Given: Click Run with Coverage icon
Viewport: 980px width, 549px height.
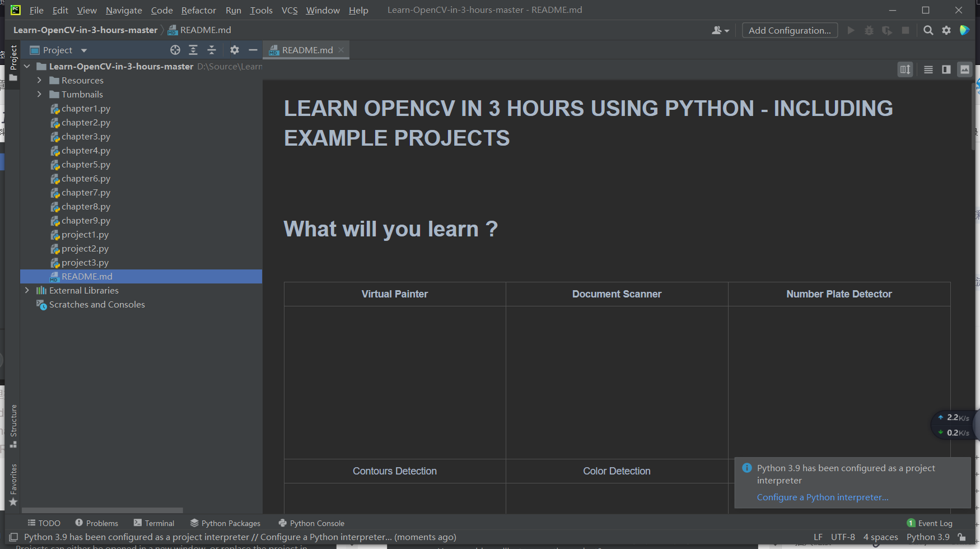Looking at the screenshot, I should point(887,30).
